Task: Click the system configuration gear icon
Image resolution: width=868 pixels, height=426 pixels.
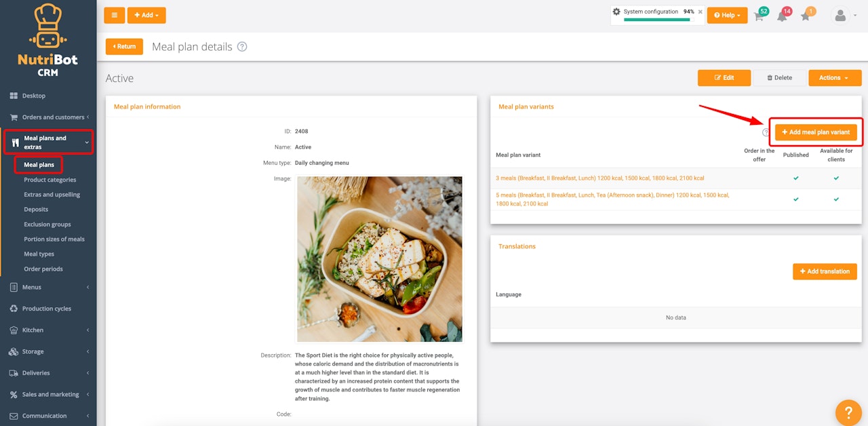Action: click(x=616, y=12)
